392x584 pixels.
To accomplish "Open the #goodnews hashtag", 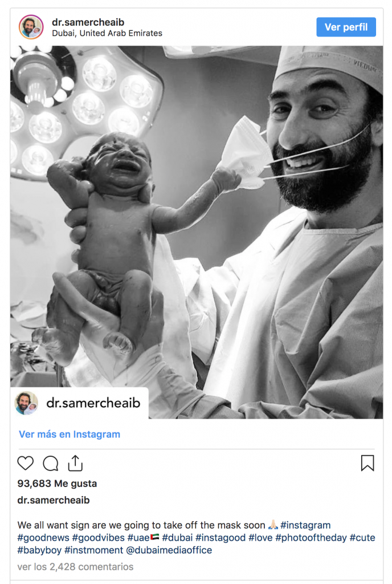I will [43, 538].
